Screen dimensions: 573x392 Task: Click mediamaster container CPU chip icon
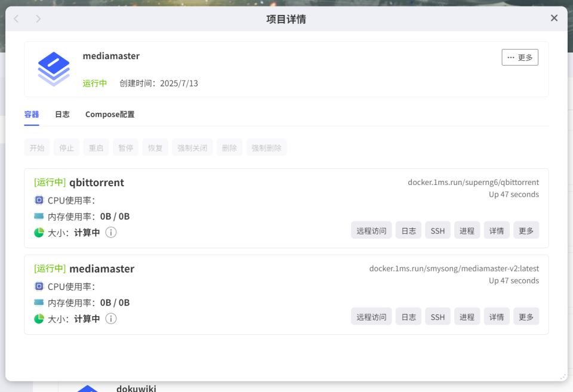pos(39,286)
